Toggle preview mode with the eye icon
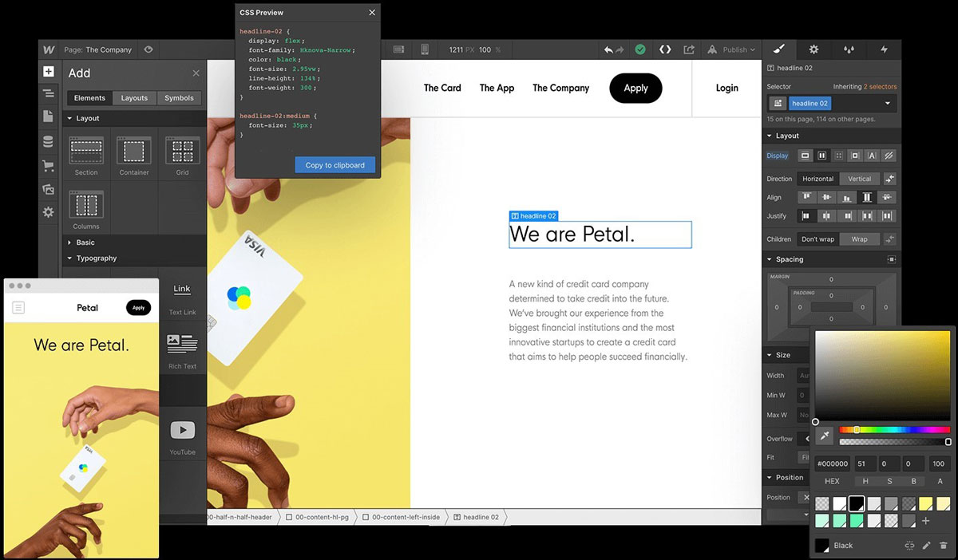958x560 pixels. pos(148,49)
